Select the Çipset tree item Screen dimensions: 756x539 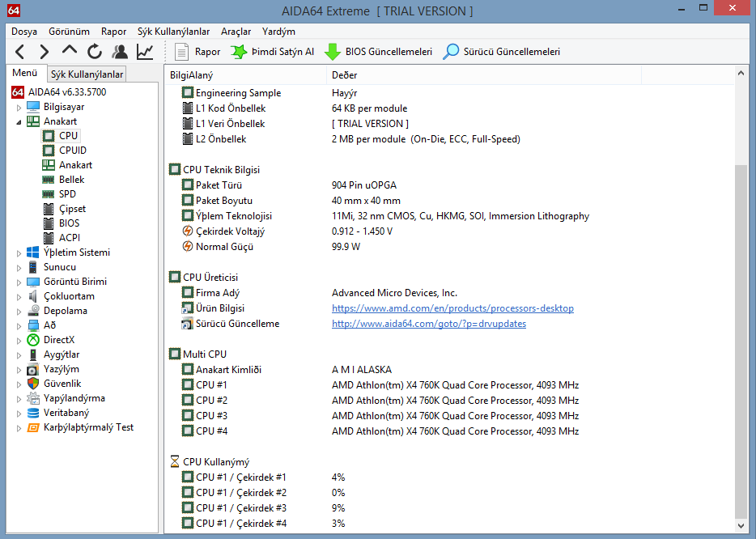pos(72,209)
